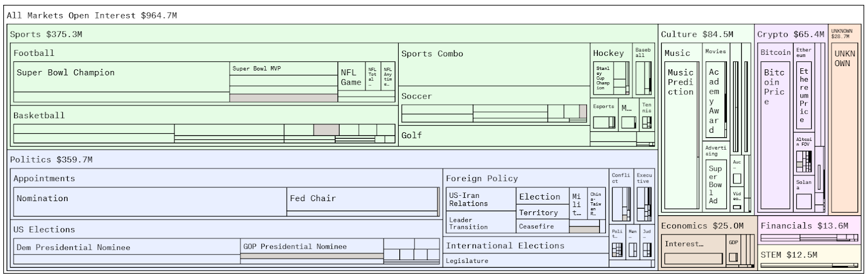868x277 pixels.
Task: Select the Ethereum Price tile
Action: coord(803,95)
